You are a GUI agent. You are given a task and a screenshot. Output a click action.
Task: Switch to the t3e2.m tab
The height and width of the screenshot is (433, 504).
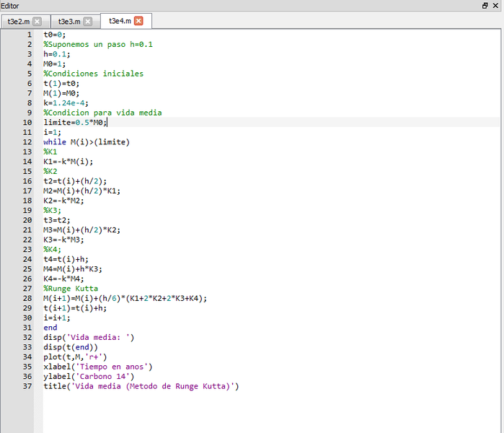19,22
